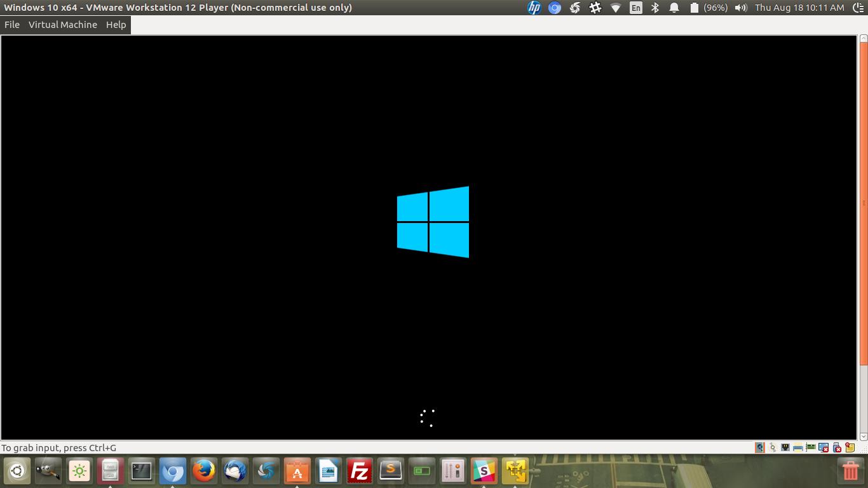The width and height of the screenshot is (868, 488).
Task: Launch GIMP from the dock
Action: point(48,471)
